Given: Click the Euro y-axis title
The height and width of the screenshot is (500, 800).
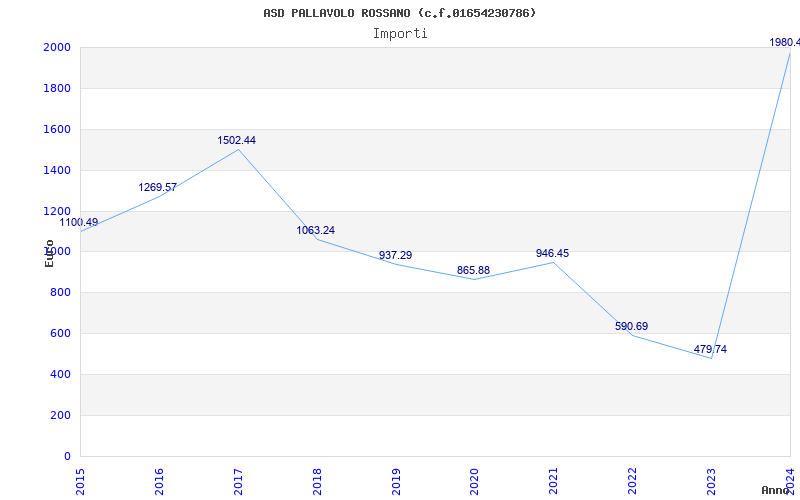Looking at the screenshot, I should (x=49, y=253).
